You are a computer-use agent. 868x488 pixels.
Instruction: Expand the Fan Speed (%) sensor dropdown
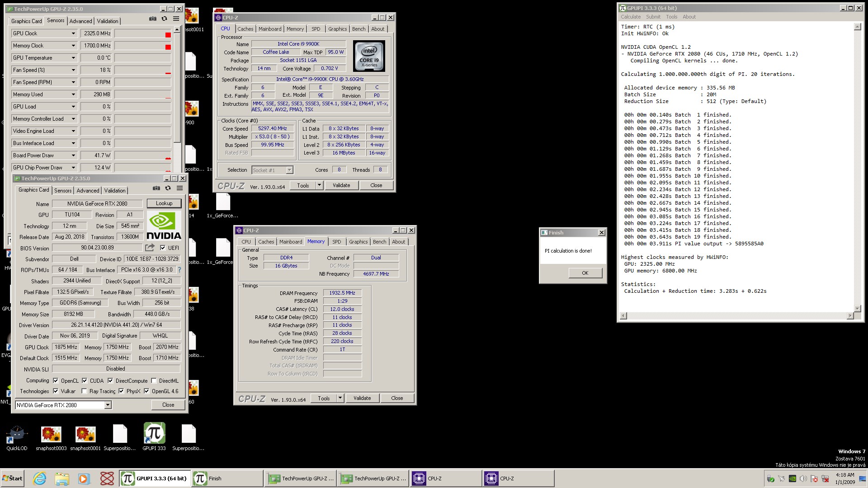(73, 70)
